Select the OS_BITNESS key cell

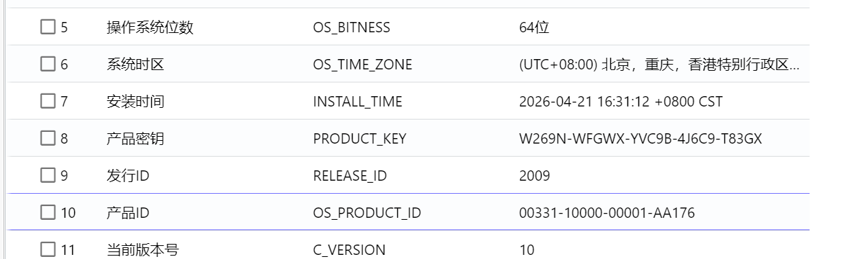(351, 27)
